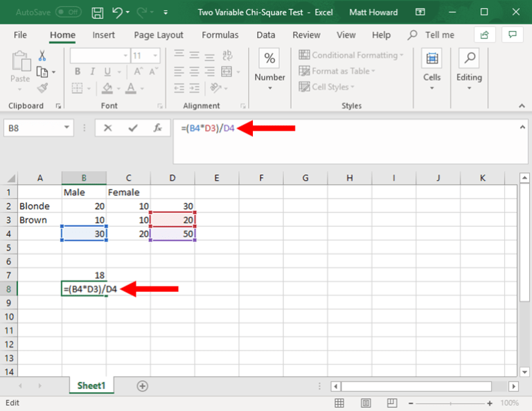Open the Insert tab

pos(103,35)
